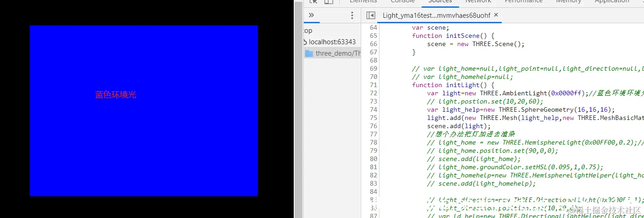
Task: Click the '// light.postion.set(10,20,60);' comment
Action: coord(485,101)
